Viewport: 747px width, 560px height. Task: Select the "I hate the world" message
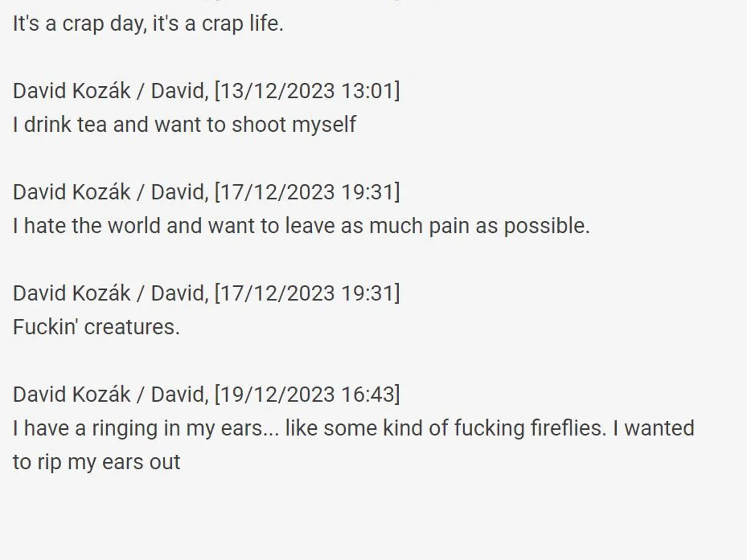[301, 226]
